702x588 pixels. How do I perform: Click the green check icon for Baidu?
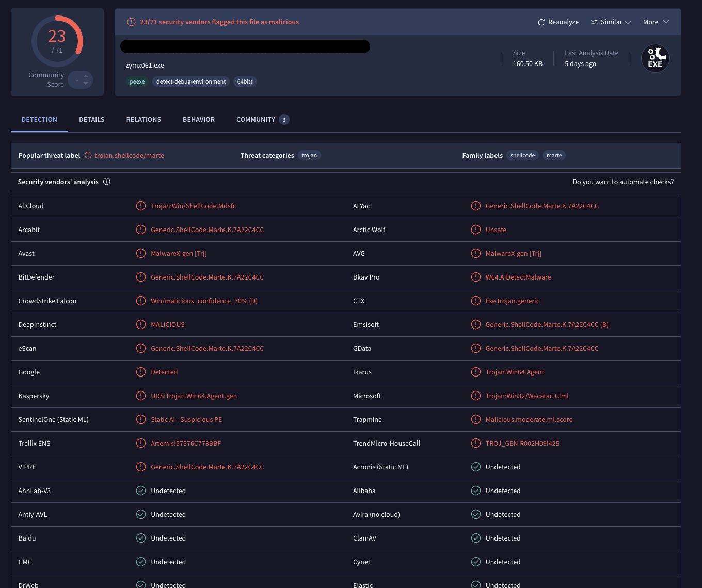(x=141, y=538)
